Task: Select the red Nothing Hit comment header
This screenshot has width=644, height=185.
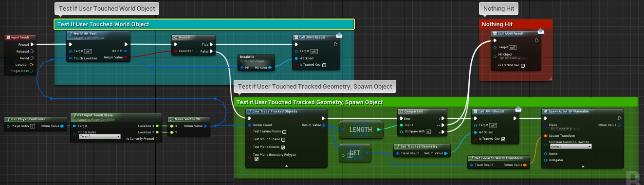Action: (515, 24)
